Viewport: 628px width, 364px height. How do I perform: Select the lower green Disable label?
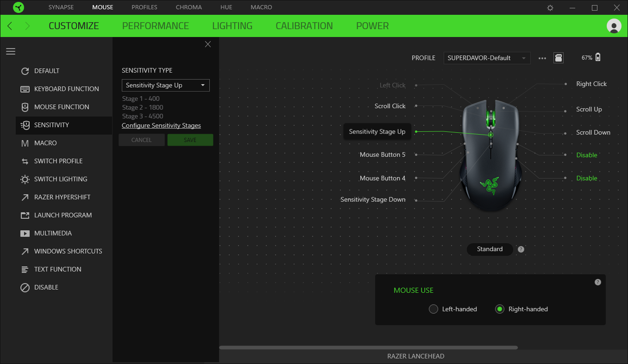[x=587, y=178]
